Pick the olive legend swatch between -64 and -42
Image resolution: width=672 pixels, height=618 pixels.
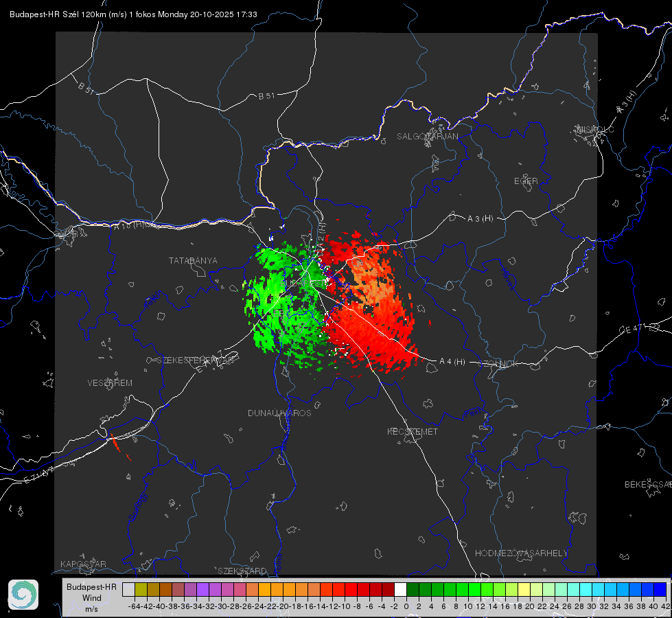point(141,590)
